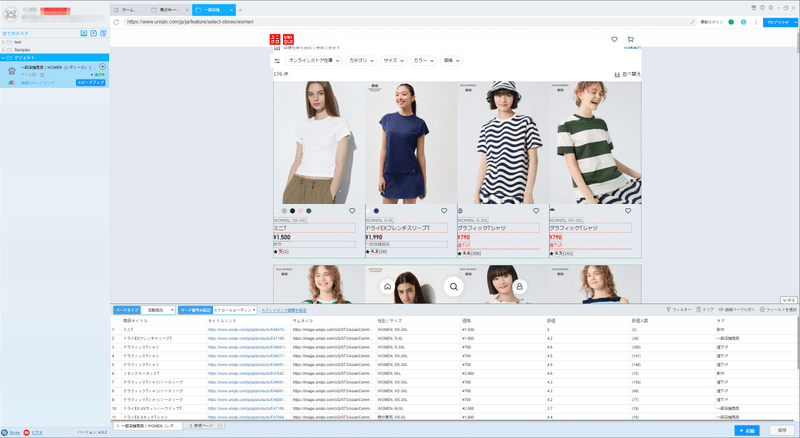800x438 pixels.
Task: Collapse the デフォルト folder
Action: 3,58
